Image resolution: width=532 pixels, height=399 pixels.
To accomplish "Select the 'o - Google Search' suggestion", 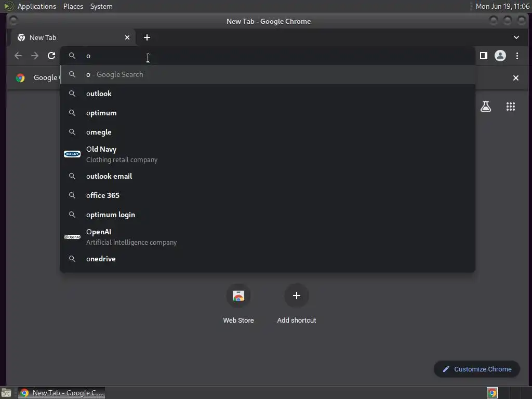I will pos(268,75).
